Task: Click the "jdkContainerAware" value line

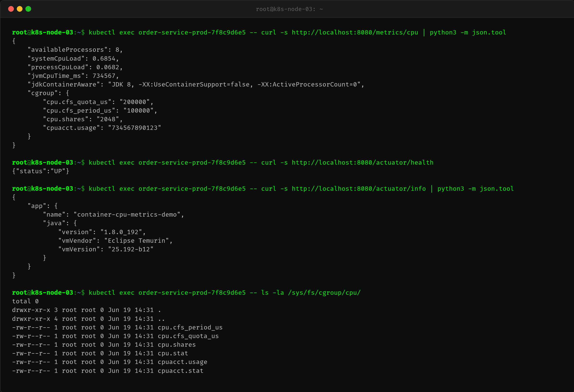Action: click(196, 85)
